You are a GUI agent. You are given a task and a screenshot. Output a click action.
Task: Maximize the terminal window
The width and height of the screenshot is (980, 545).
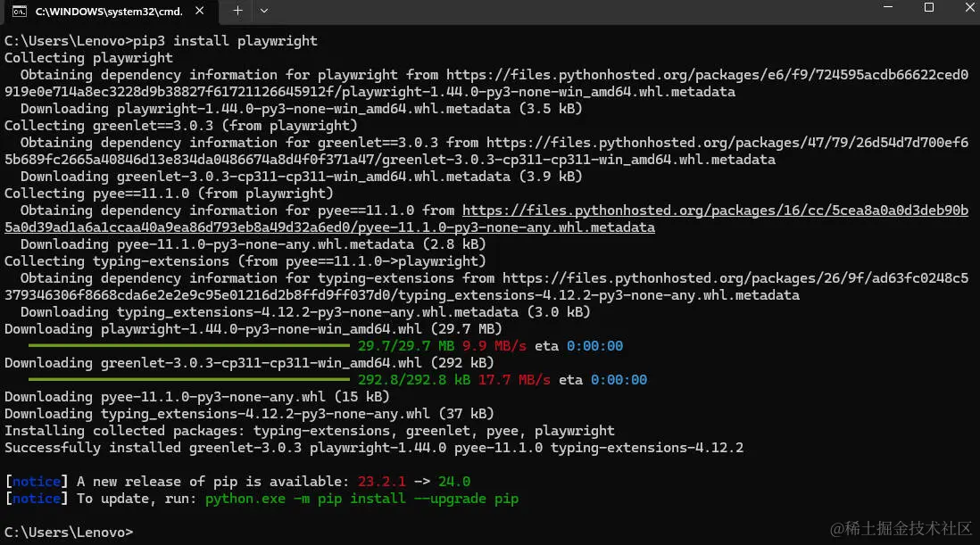point(929,7)
